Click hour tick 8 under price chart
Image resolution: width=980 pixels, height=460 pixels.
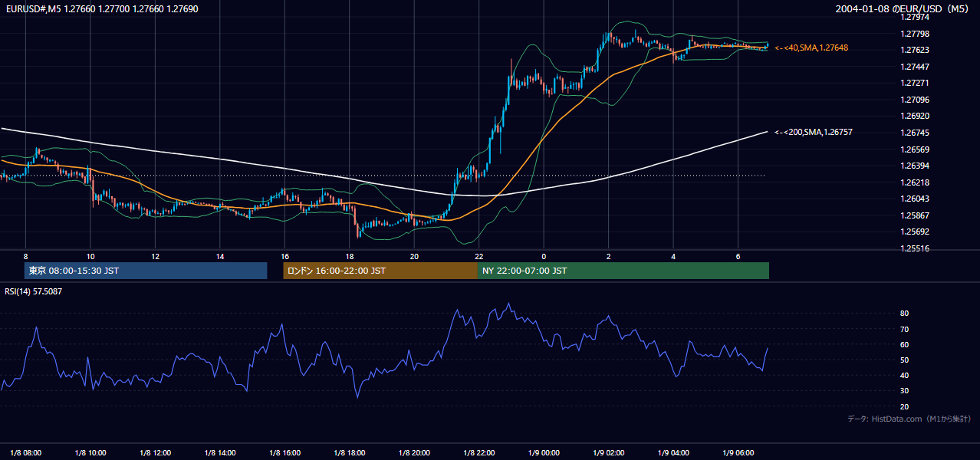pos(25,256)
